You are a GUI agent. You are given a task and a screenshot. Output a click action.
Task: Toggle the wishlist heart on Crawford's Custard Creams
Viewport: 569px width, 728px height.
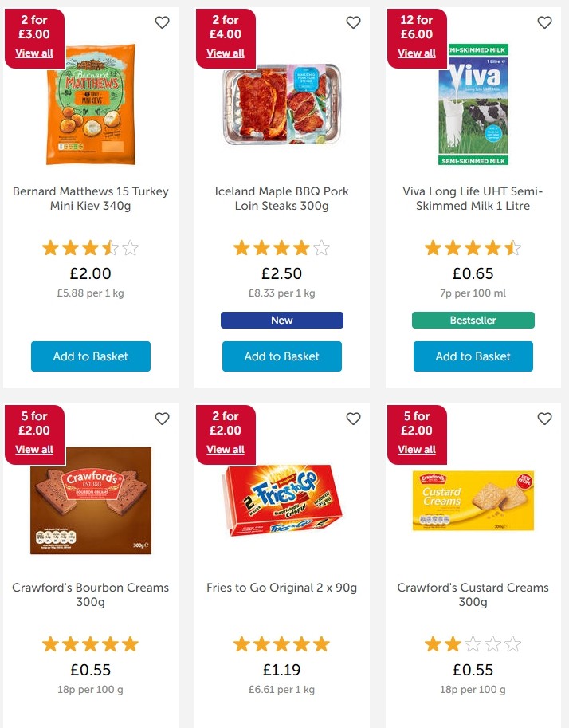point(544,419)
